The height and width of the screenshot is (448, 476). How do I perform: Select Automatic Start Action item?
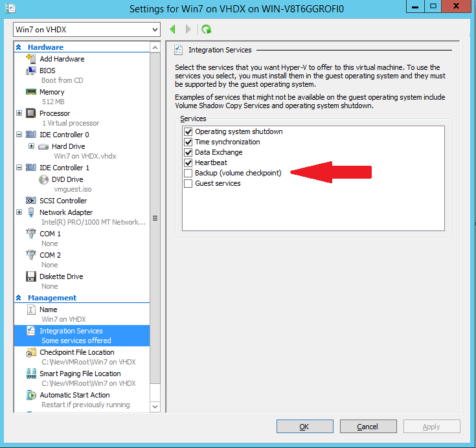(74, 395)
